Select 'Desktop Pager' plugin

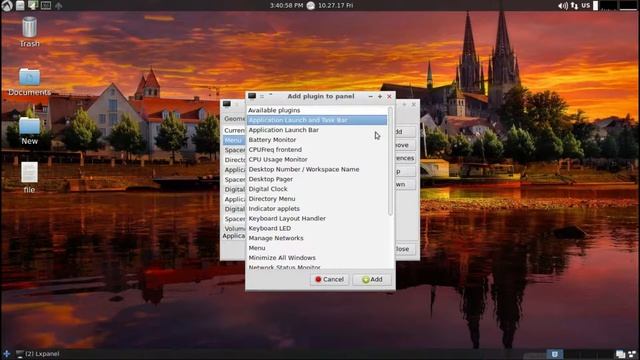(317, 179)
